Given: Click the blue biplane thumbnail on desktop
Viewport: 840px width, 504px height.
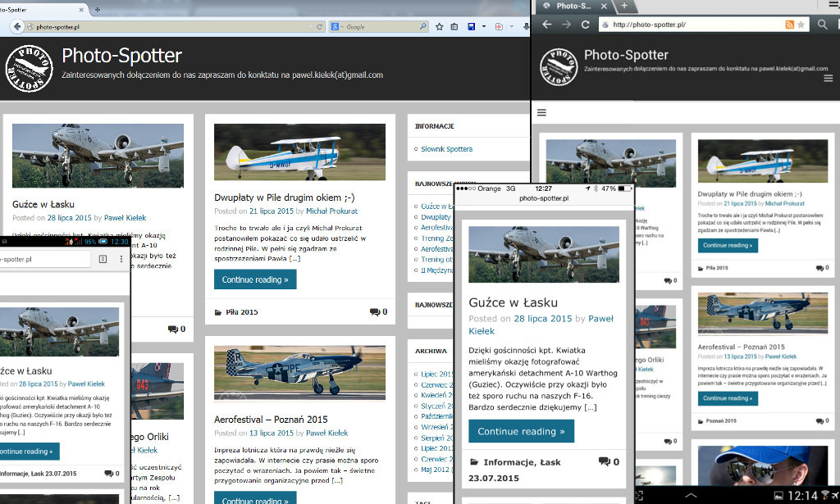Looking at the screenshot, I should 299,152.
